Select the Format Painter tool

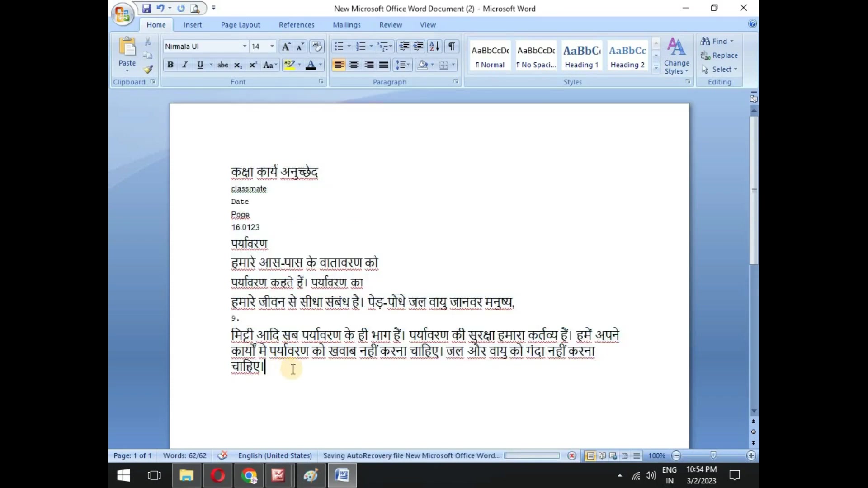148,70
